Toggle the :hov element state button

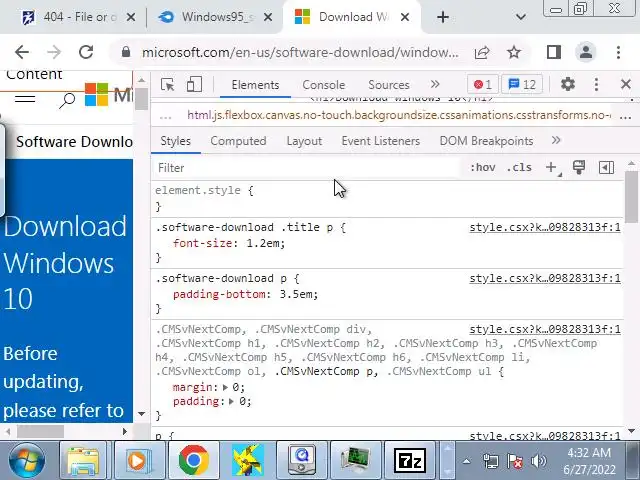point(482,168)
